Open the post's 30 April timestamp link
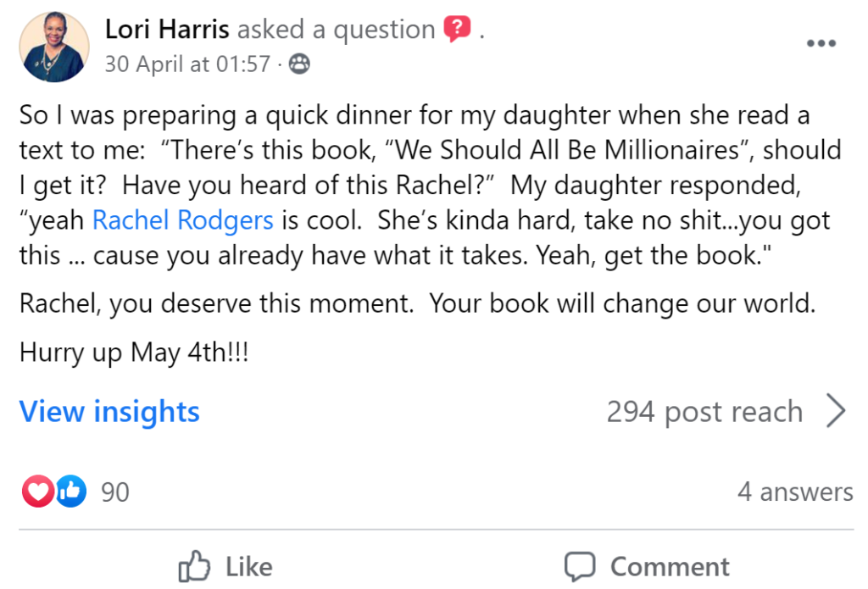The width and height of the screenshot is (868, 589). point(186,64)
